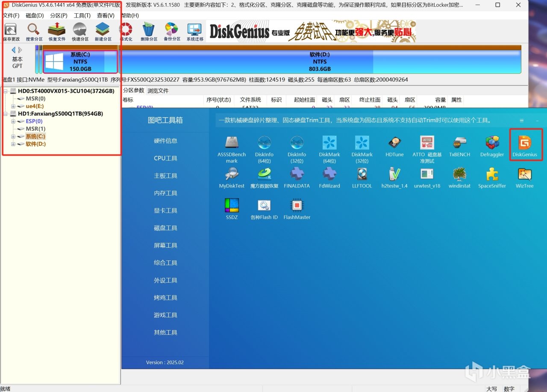Launch windirstat from the toolbox

pyautogui.click(x=459, y=178)
